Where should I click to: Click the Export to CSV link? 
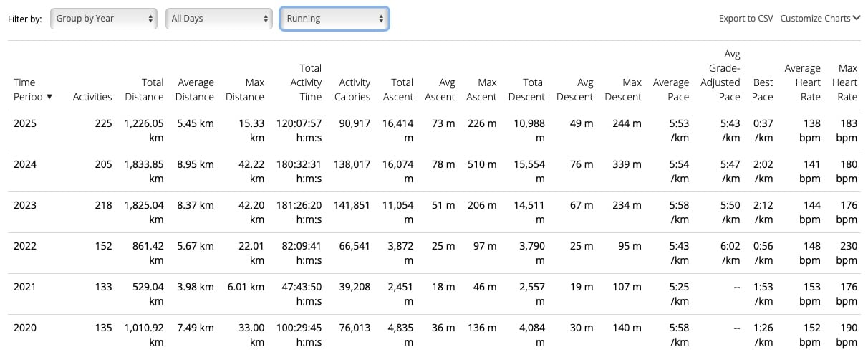746,19
